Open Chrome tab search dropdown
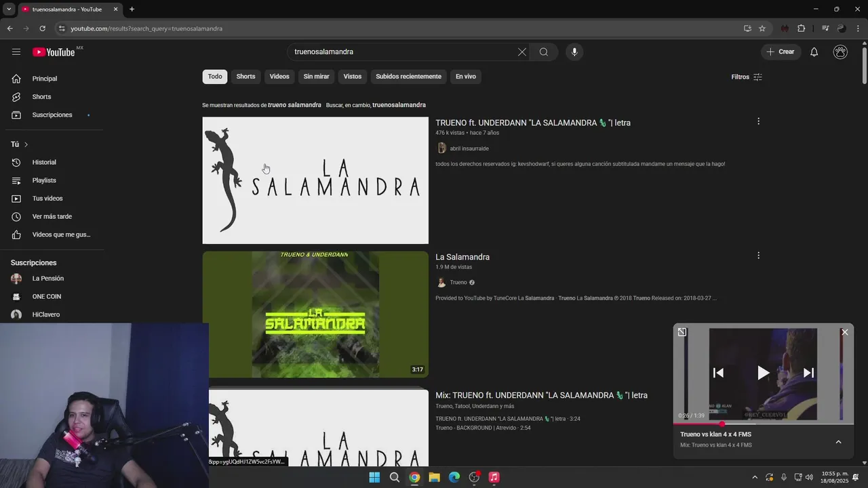Viewport: 868px width, 488px height. point(9,9)
